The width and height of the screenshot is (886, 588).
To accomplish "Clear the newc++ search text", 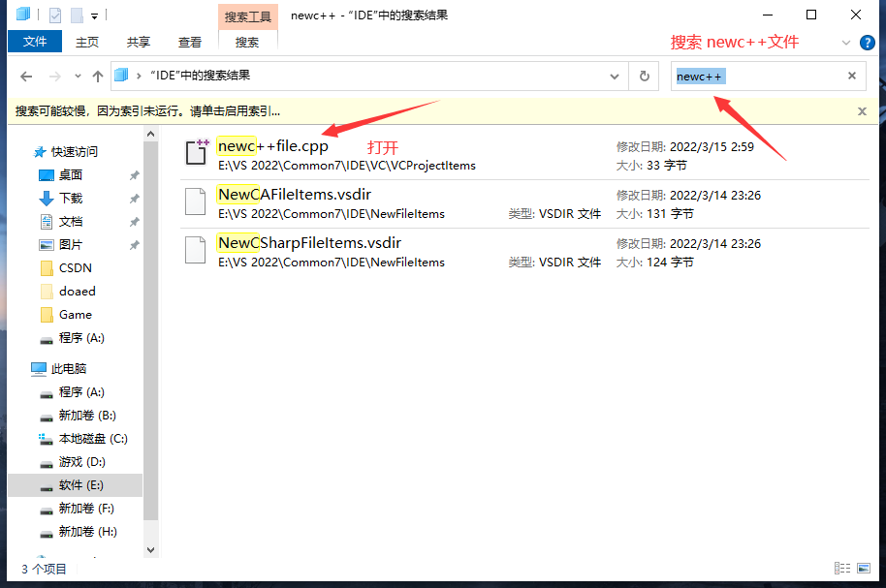I will coord(852,76).
